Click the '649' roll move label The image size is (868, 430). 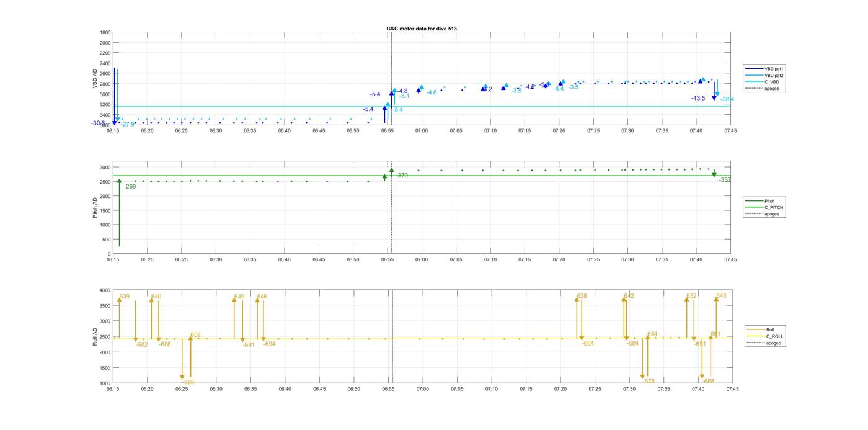click(x=239, y=297)
